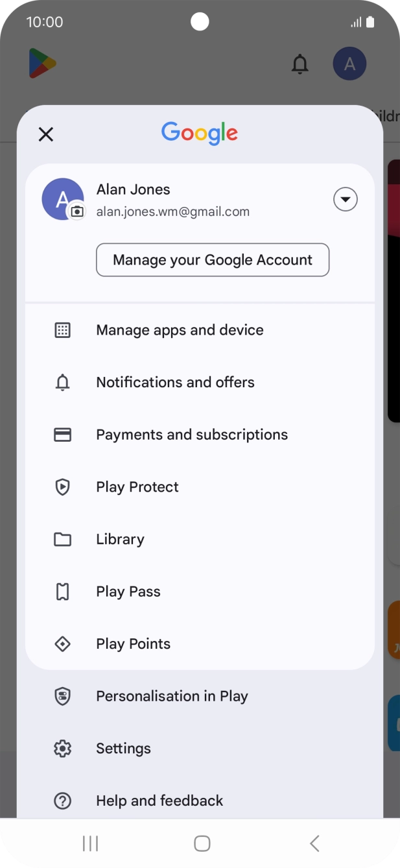Open the Play Pass menu entry
Screen dimensions: 400x868
(128, 592)
